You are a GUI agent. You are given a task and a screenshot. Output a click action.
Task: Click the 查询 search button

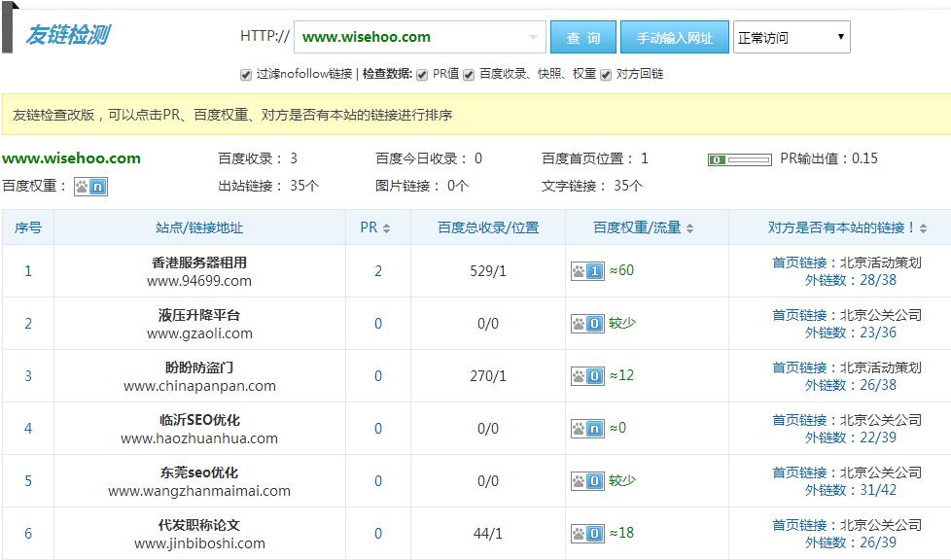[583, 36]
